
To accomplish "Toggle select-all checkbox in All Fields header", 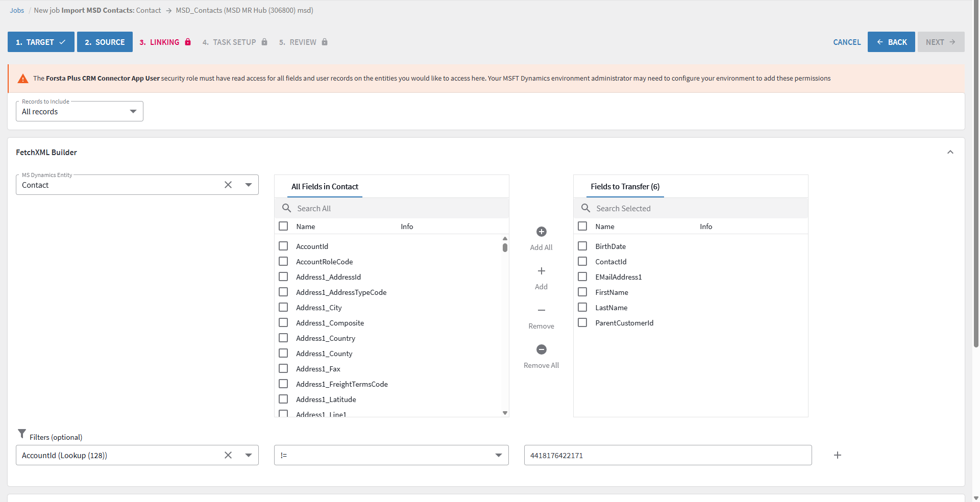I will [x=283, y=226].
